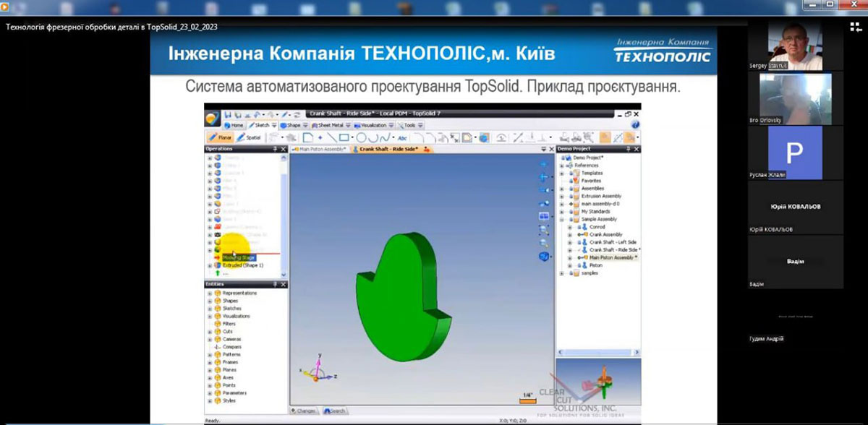Switch to Main Piston Assembly document tab
This screenshot has width=868, height=425.
click(320, 149)
